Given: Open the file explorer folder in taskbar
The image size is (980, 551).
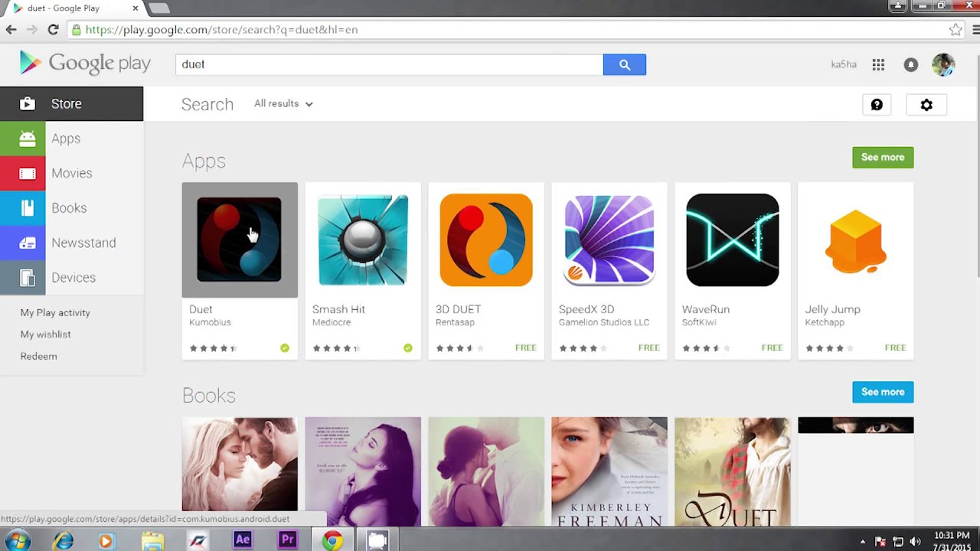Looking at the screenshot, I should 152,541.
